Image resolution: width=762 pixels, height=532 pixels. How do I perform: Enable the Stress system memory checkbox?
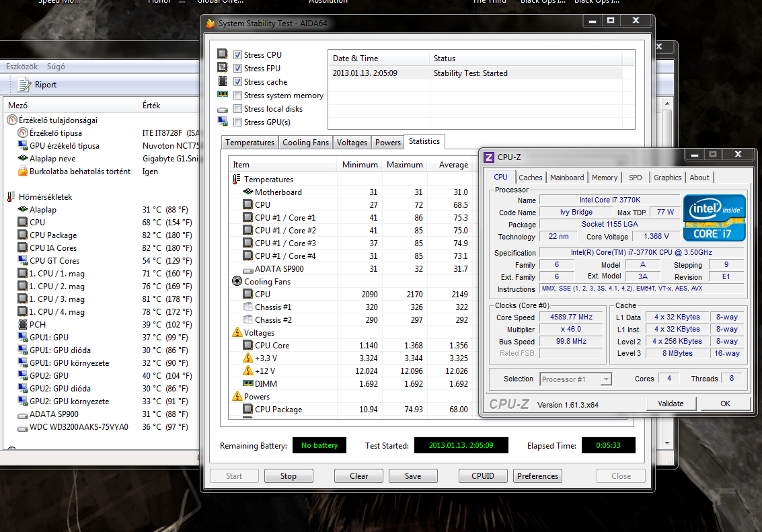point(237,96)
